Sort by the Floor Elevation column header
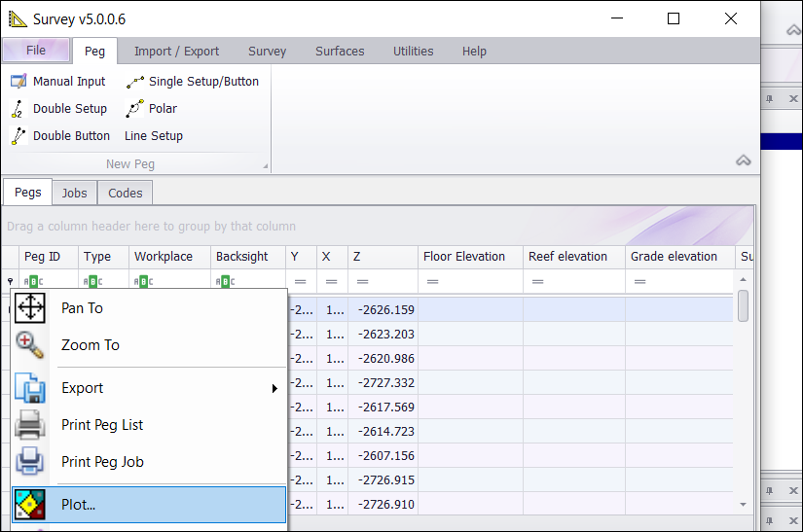The width and height of the screenshot is (803, 532). click(x=464, y=257)
